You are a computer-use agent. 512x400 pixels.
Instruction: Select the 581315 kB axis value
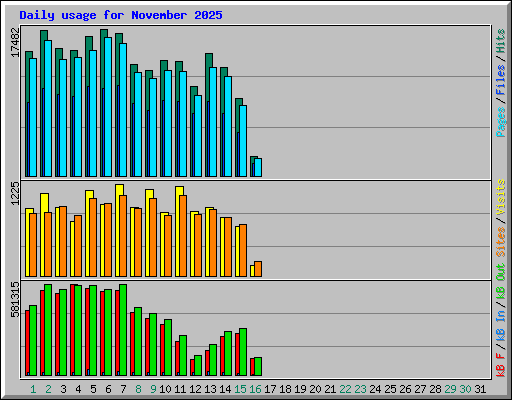click(15, 299)
